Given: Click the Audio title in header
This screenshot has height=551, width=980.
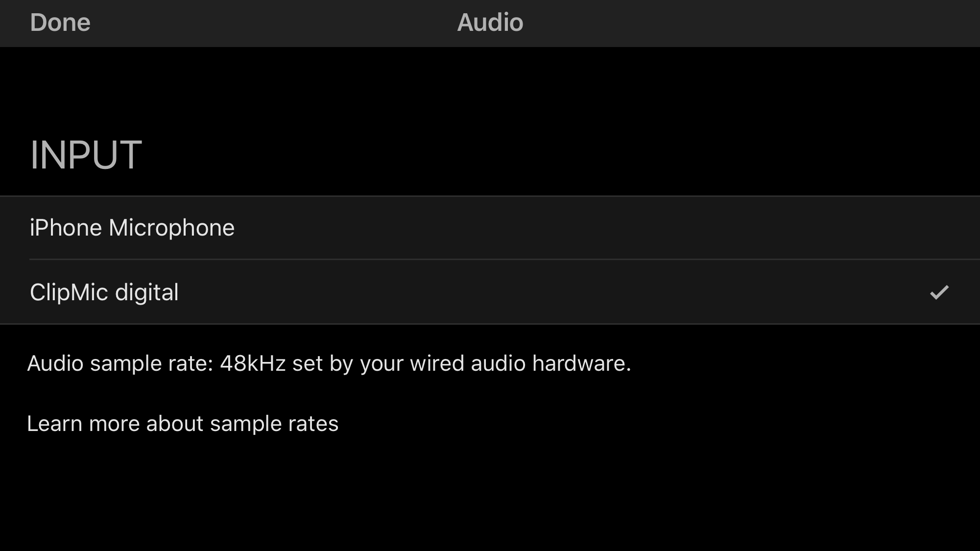Looking at the screenshot, I should (x=490, y=23).
